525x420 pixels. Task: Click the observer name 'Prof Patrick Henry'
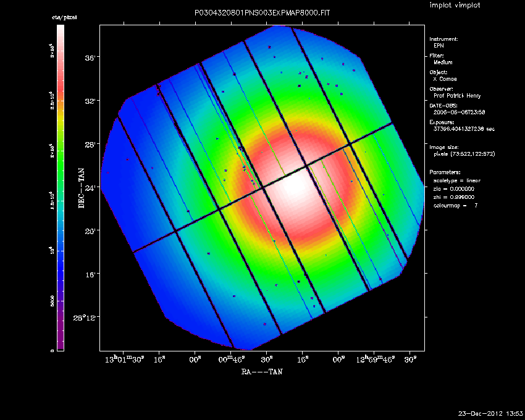point(457,96)
